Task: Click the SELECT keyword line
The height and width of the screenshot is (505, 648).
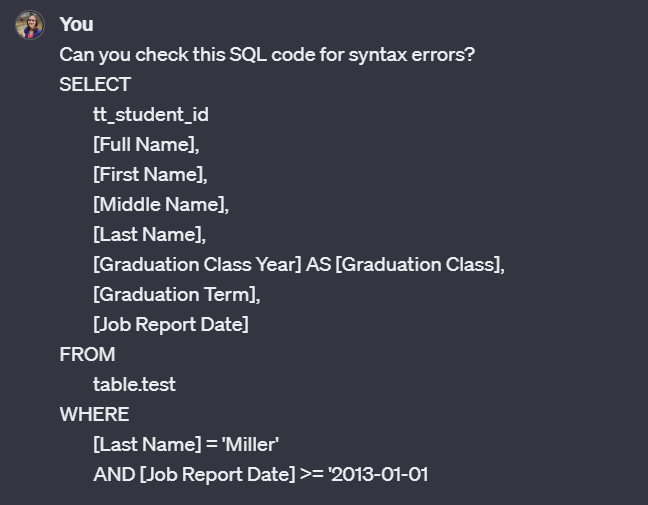Action: (95, 84)
